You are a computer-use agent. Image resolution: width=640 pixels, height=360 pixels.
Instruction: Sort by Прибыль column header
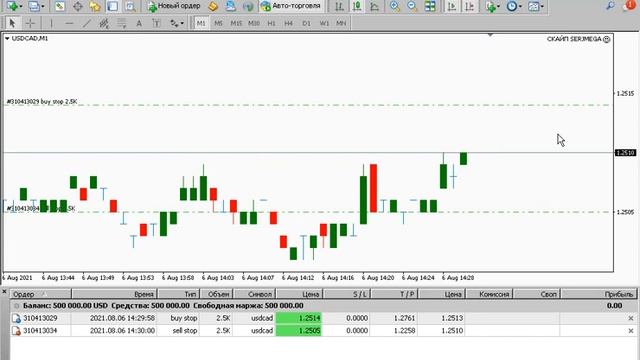598,294
